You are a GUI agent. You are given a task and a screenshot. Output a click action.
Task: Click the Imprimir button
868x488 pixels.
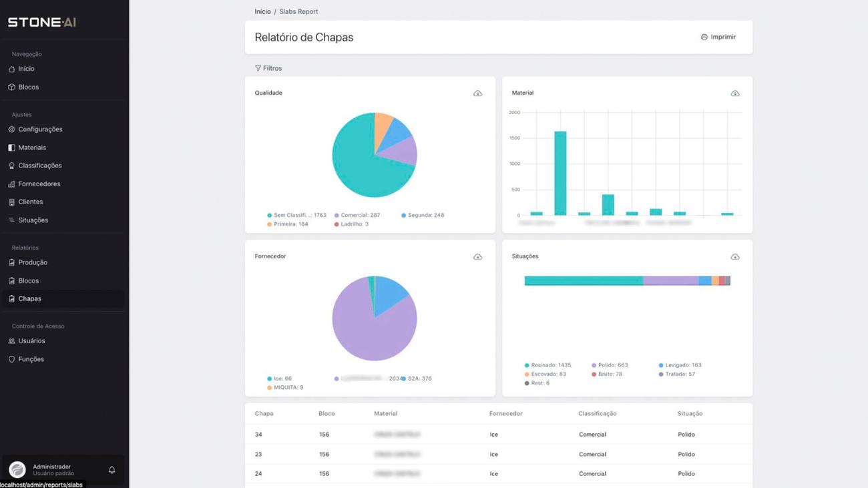(718, 37)
